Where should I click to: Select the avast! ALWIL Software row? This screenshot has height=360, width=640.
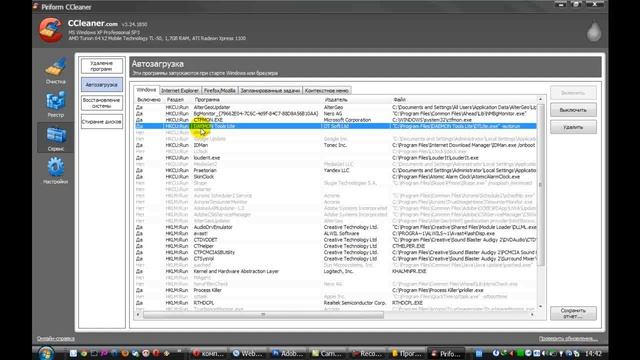coord(336,233)
